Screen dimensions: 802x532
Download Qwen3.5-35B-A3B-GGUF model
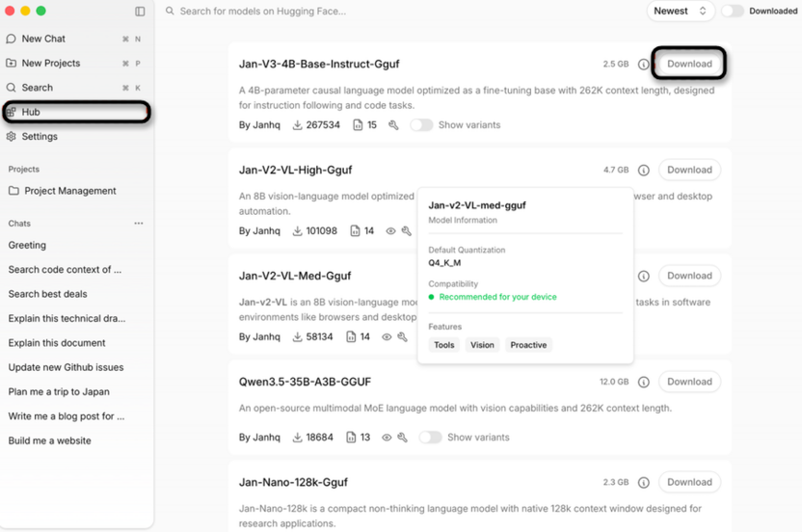(689, 382)
